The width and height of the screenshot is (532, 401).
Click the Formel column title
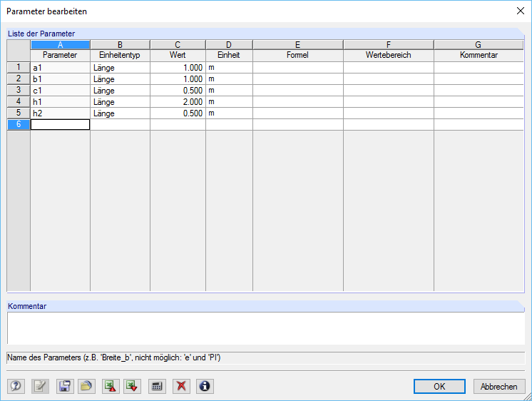pyautogui.click(x=298, y=55)
